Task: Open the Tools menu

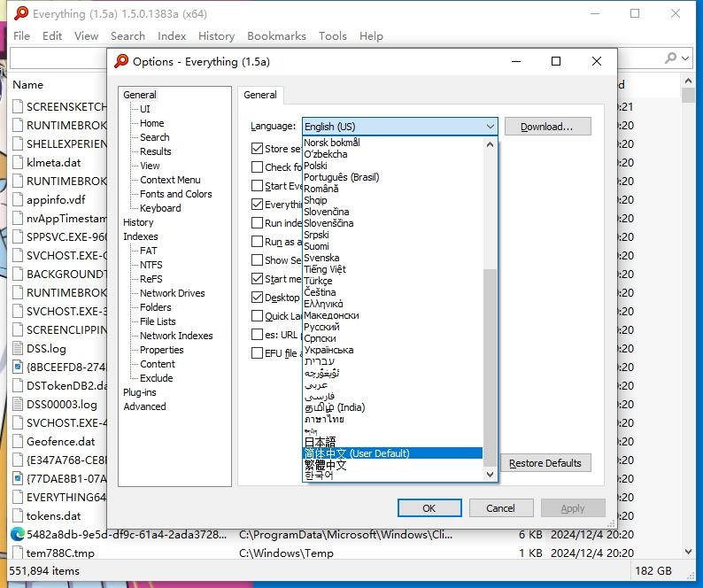Action: [333, 36]
